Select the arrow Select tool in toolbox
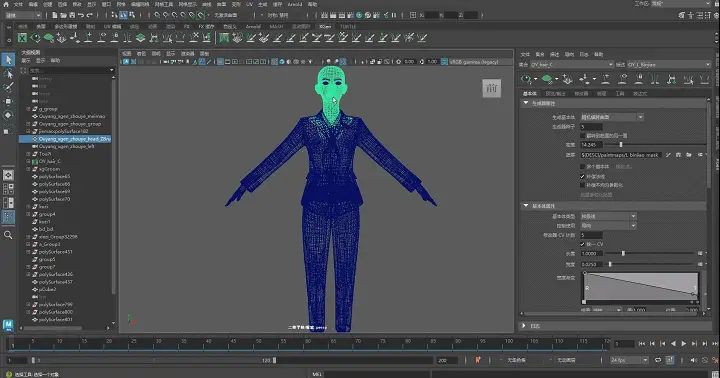Image resolution: width=720 pixels, height=378 pixels. tap(8, 60)
